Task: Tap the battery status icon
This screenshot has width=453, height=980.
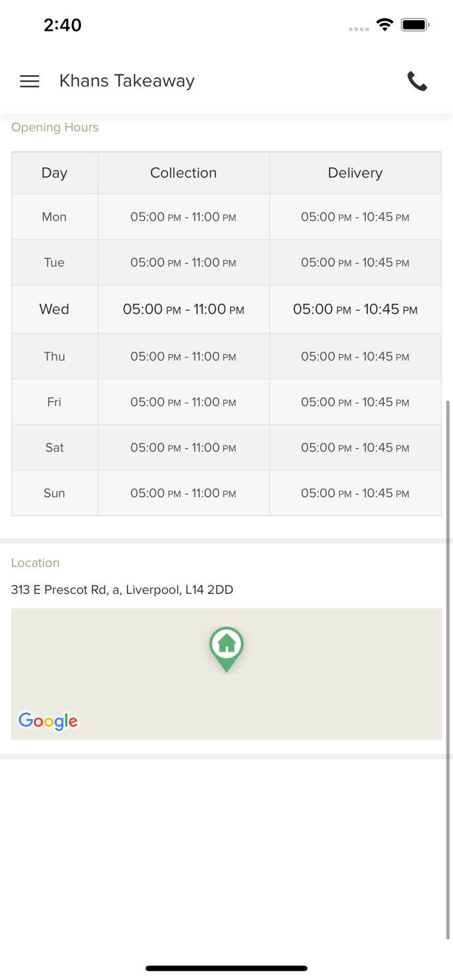Action: (x=414, y=25)
